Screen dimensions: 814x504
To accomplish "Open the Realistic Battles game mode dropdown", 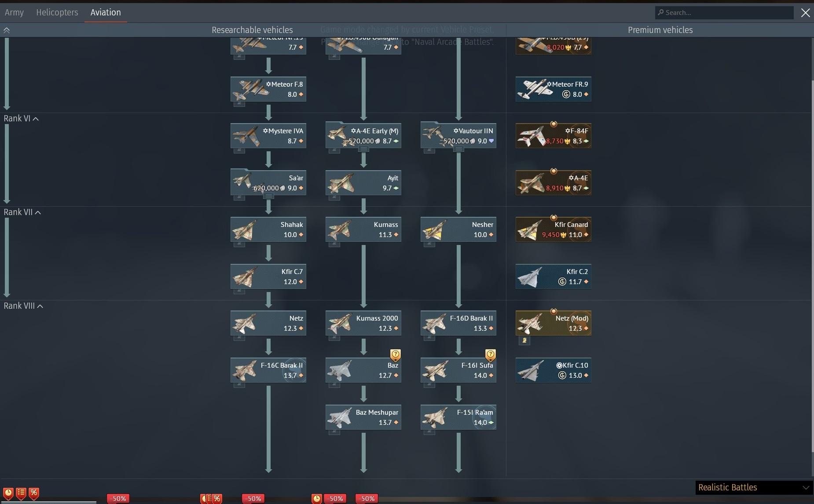I will click(754, 487).
